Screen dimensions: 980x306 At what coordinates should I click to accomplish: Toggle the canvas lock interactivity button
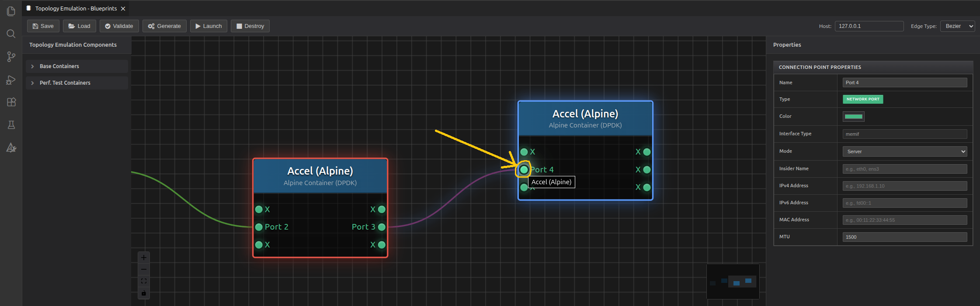click(x=144, y=293)
